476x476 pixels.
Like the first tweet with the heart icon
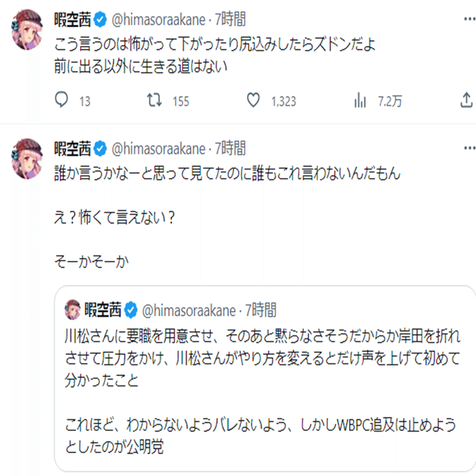click(x=253, y=101)
